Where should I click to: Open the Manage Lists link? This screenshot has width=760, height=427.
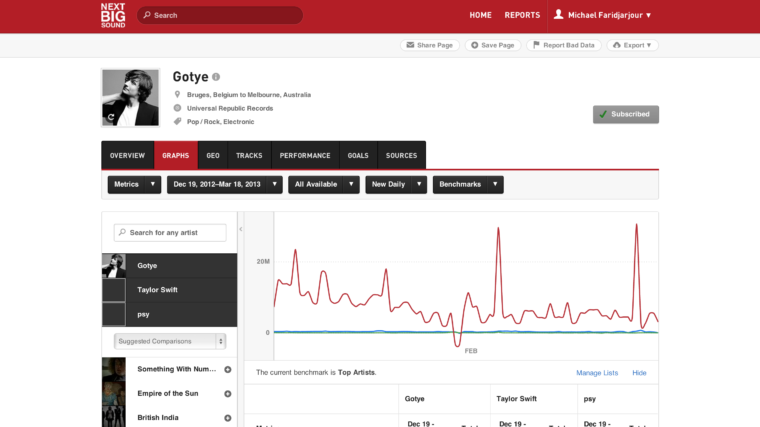(597, 373)
